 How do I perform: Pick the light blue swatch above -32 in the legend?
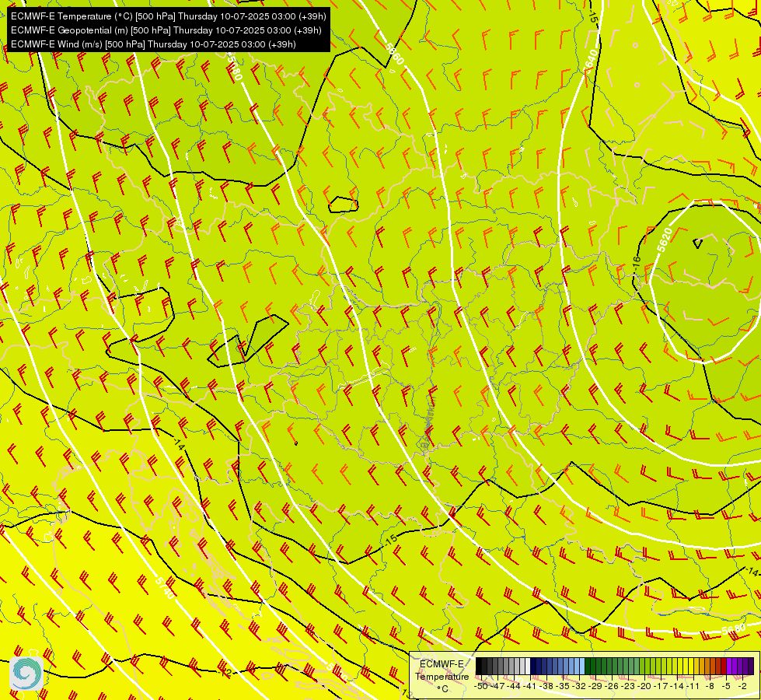582,666
